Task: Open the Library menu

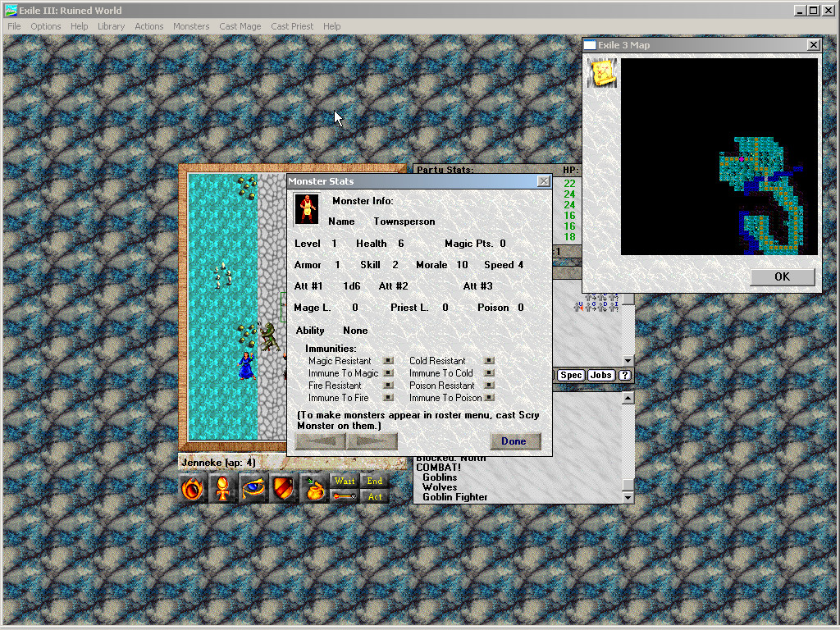Action: click(x=111, y=26)
